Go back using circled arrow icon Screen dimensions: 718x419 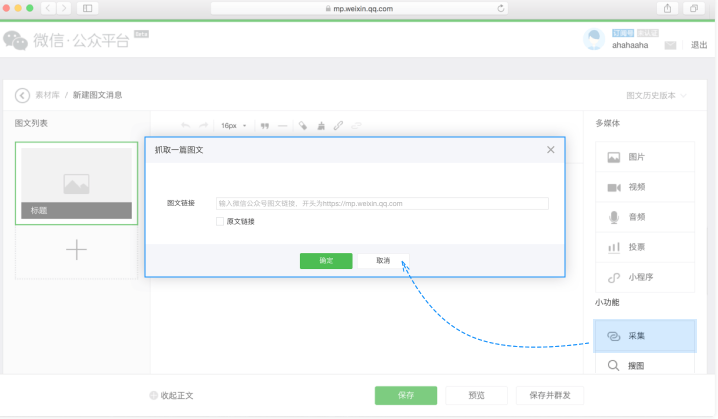[22, 95]
